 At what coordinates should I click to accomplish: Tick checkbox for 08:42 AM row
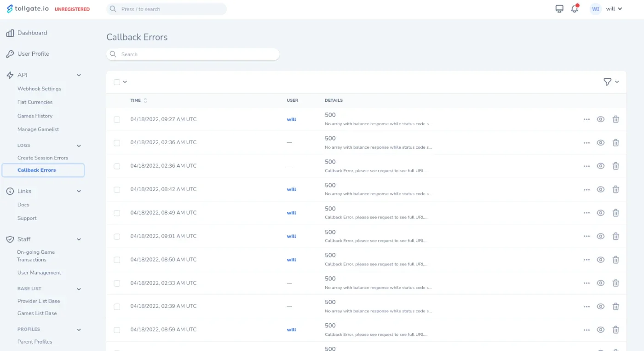tap(117, 190)
